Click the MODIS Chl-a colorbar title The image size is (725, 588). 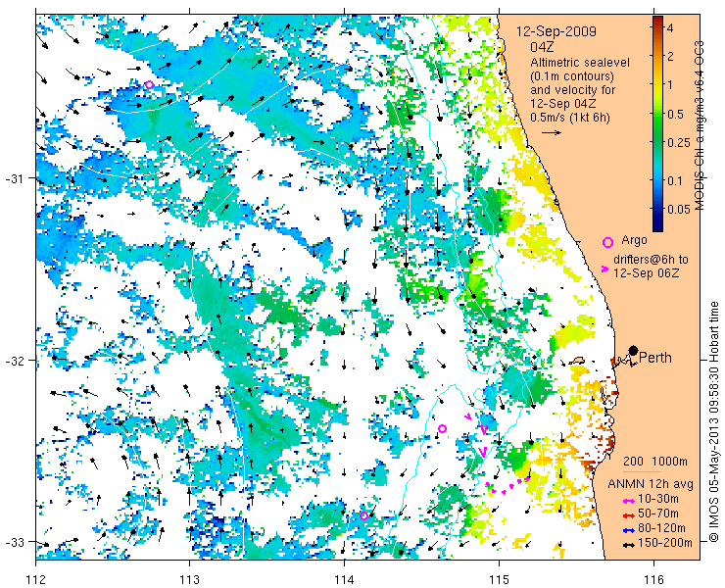tap(700, 124)
